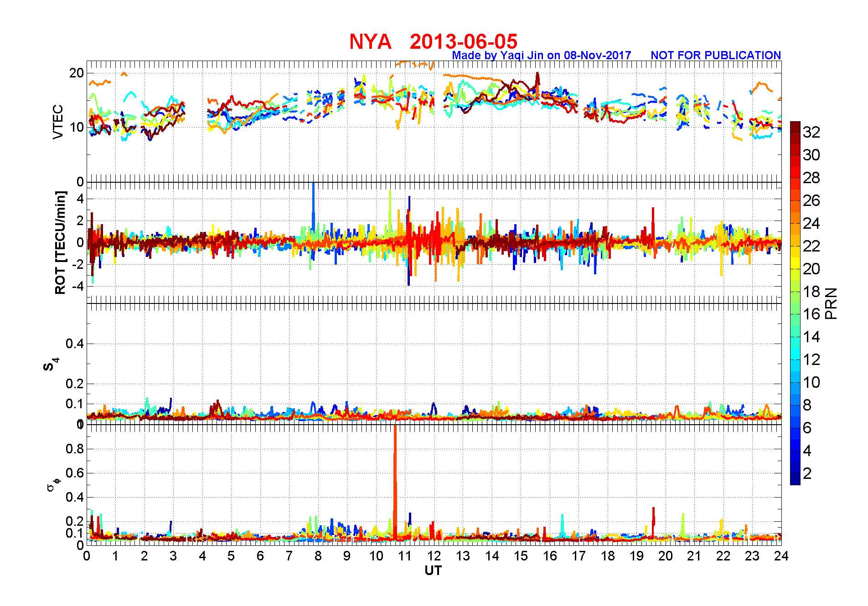Click the PRN colorbar at value 32
Screen dimensions: 868x606
pos(795,132)
